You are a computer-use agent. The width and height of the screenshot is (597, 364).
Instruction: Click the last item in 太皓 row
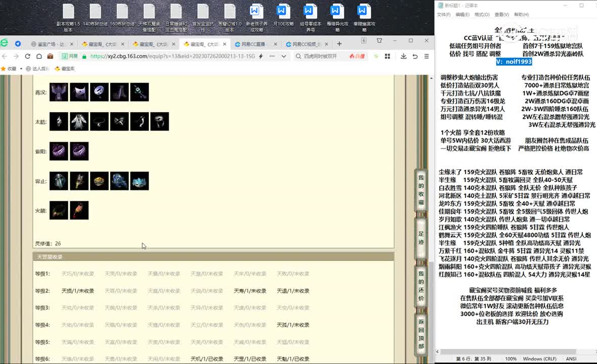[159, 122]
